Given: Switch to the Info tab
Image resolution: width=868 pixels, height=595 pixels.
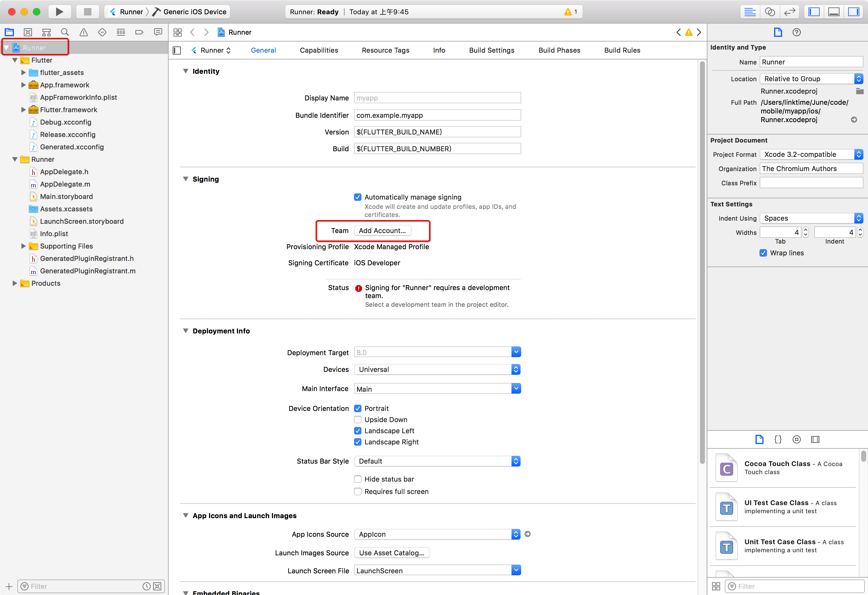Looking at the screenshot, I should tap(439, 51).
